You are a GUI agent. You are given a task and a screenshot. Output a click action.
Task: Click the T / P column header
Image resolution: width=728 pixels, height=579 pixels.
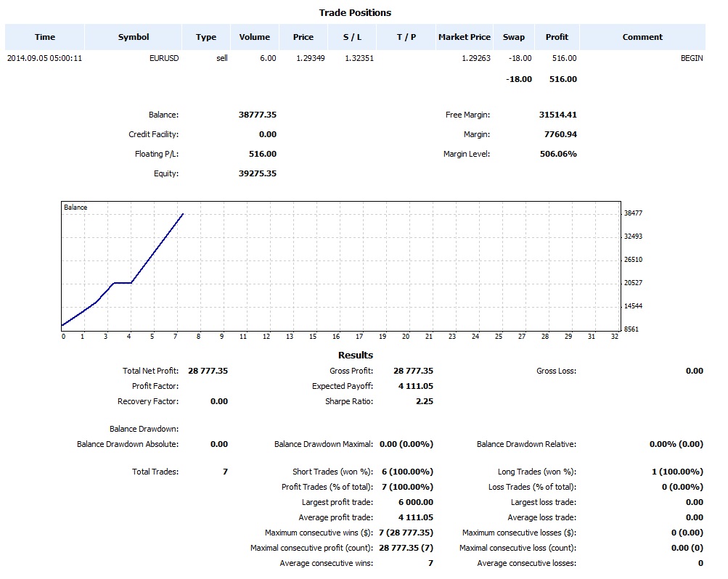406,37
